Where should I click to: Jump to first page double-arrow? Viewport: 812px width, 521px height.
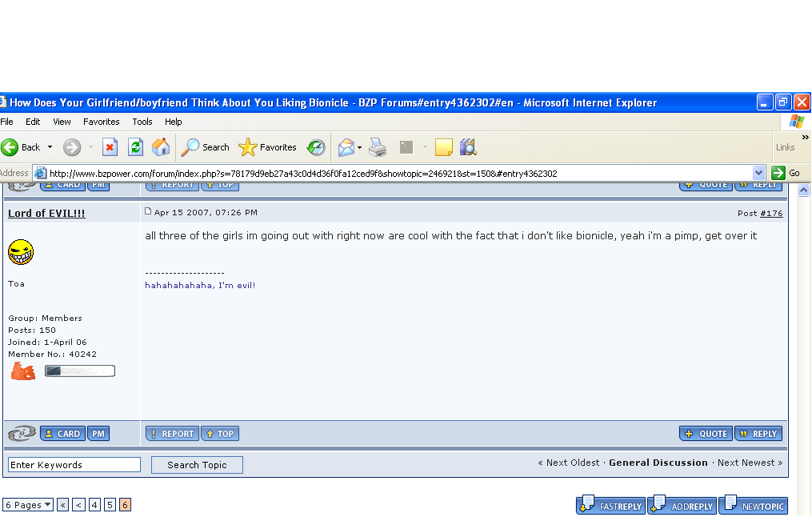(x=62, y=505)
